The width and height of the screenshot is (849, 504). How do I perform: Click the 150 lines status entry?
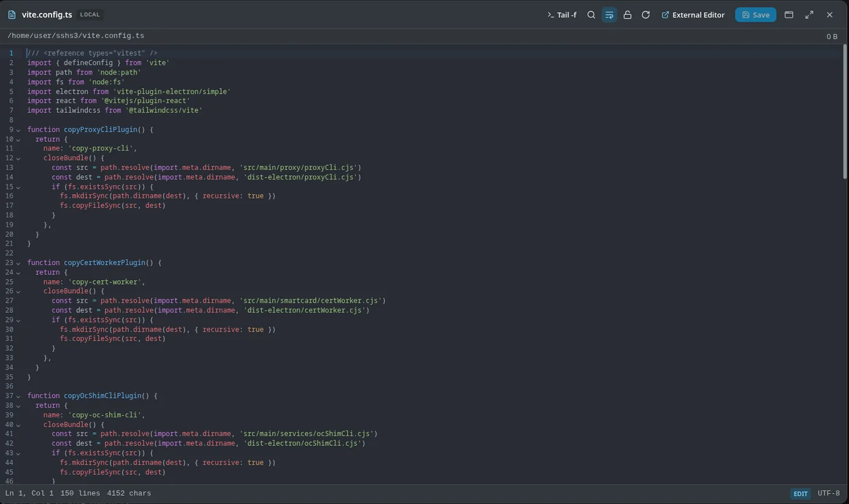point(80,494)
